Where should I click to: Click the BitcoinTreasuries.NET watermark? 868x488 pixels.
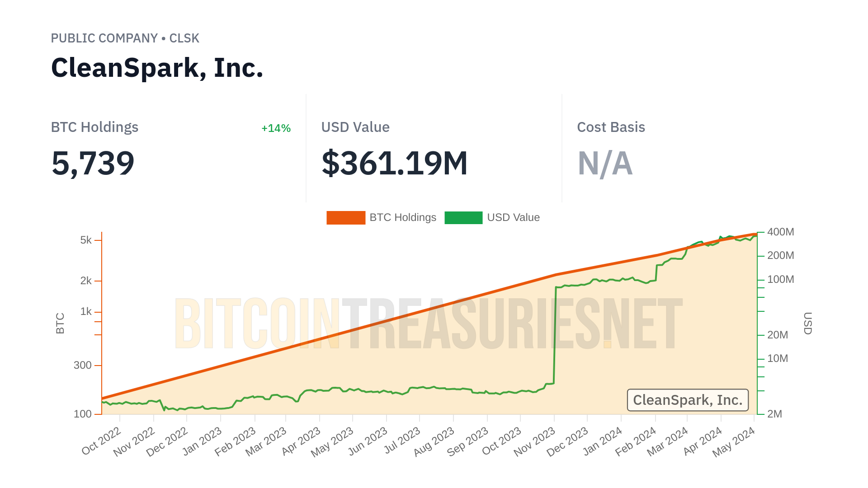[x=428, y=324]
